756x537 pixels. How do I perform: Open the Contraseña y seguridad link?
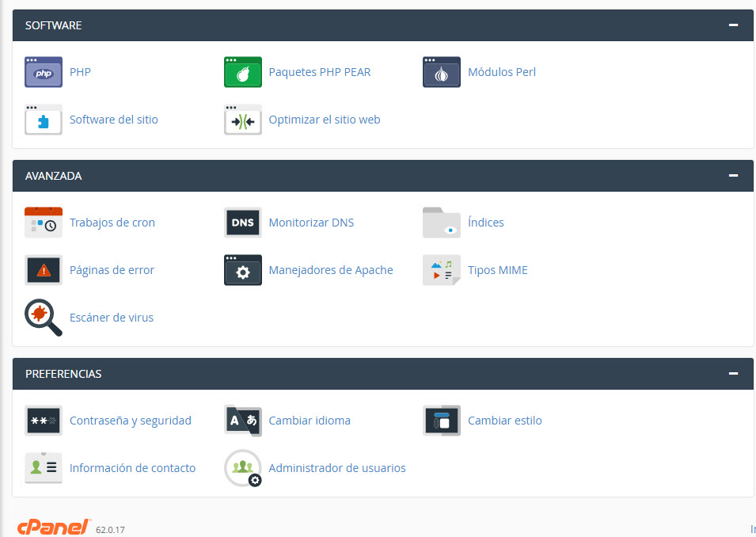[x=130, y=421]
